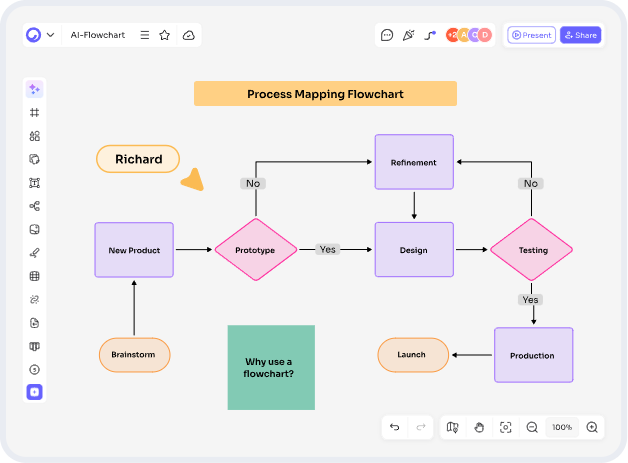Open the comments speech bubble icon
Image resolution: width=628 pixels, height=463 pixels.
pyautogui.click(x=387, y=35)
